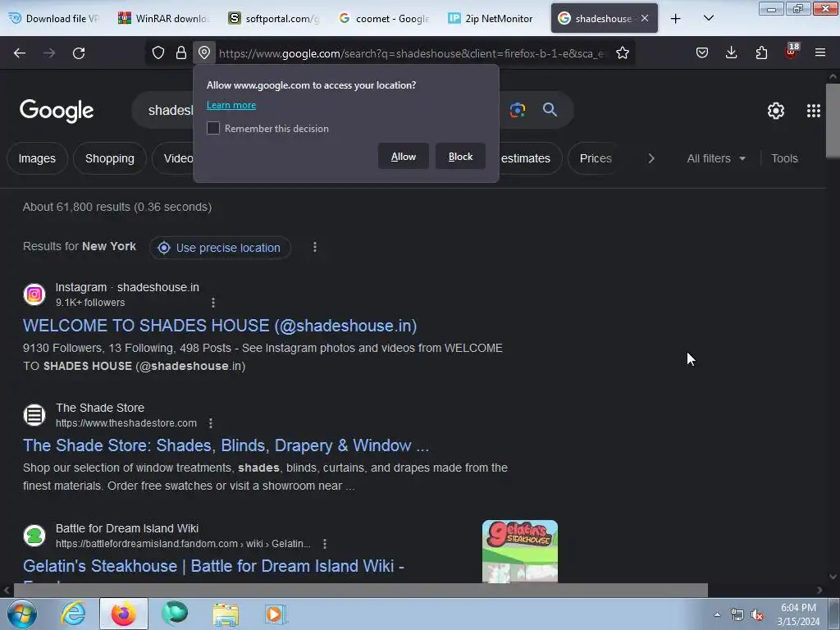Viewport: 840px width, 630px height.
Task: Click the Firefox taskbar button
Action: pos(124,614)
